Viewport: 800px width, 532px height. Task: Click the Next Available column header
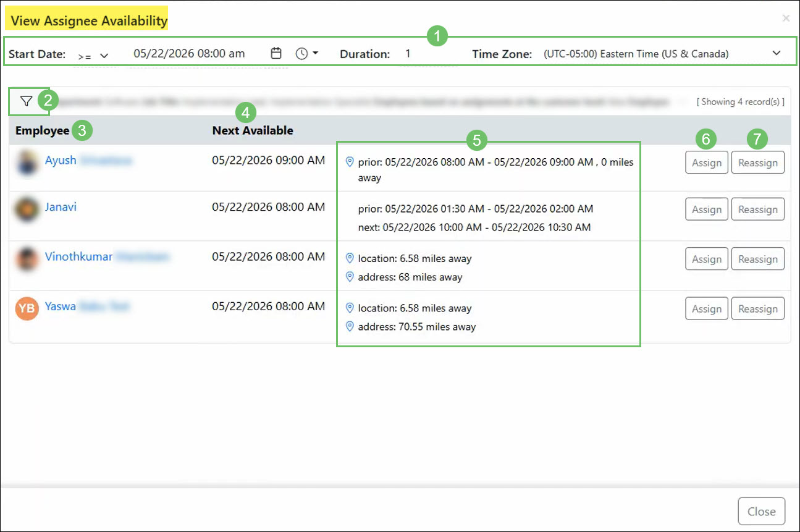pos(253,130)
